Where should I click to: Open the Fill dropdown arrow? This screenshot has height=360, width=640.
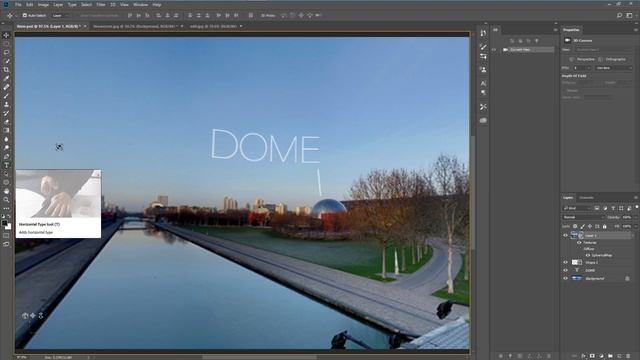point(635,226)
